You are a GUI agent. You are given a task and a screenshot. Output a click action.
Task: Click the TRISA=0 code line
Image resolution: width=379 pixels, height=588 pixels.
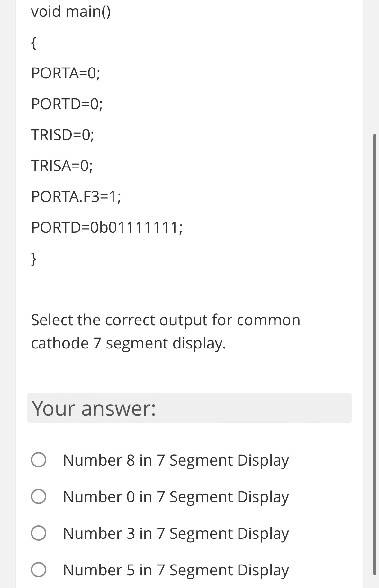pyautogui.click(x=62, y=166)
